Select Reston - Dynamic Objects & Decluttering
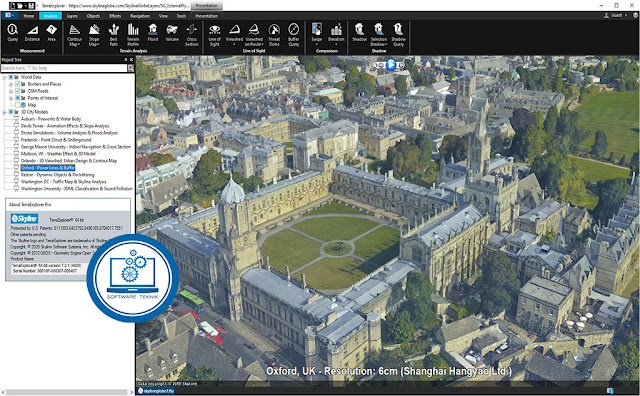The height and width of the screenshot is (396, 640). coord(58,175)
